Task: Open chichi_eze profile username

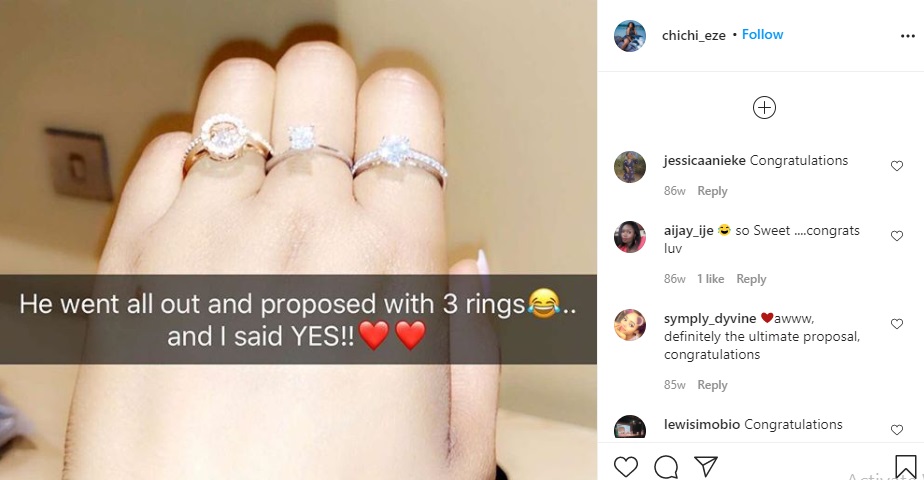Action: click(x=694, y=35)
